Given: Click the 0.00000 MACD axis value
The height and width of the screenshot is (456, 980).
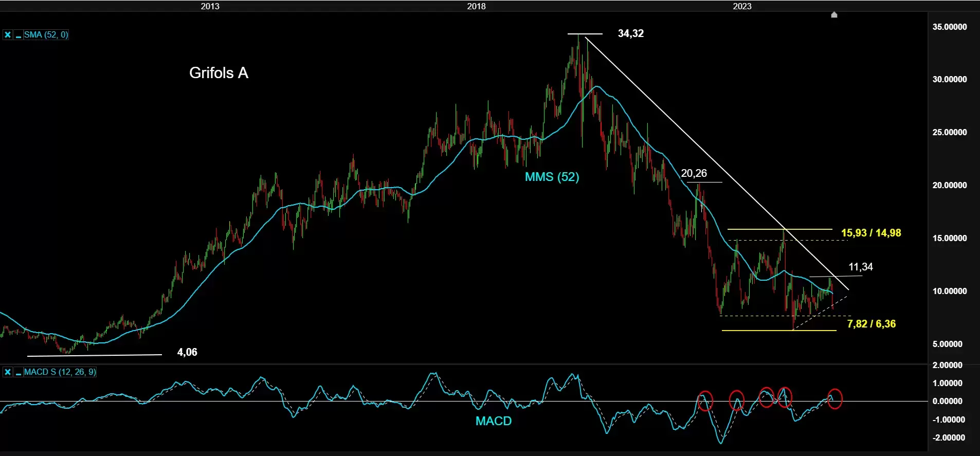Looking at the screenshot, I should click(948, 401).
